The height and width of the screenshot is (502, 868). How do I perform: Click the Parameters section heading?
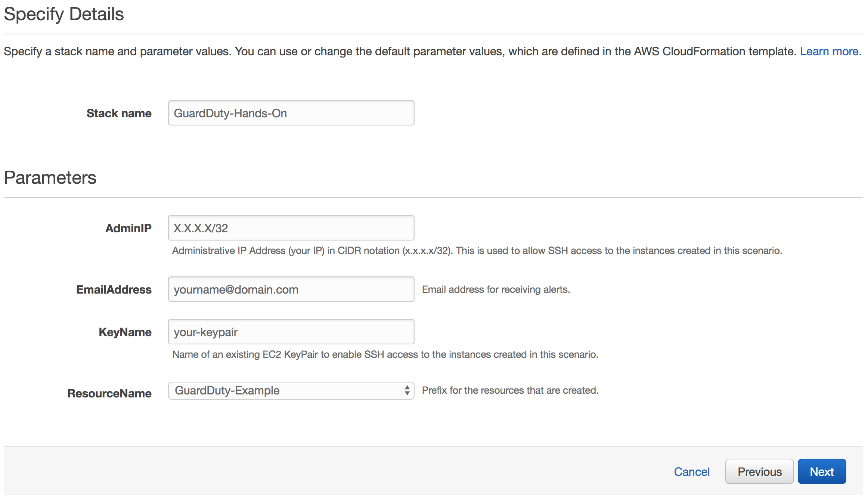click(50, 177)
